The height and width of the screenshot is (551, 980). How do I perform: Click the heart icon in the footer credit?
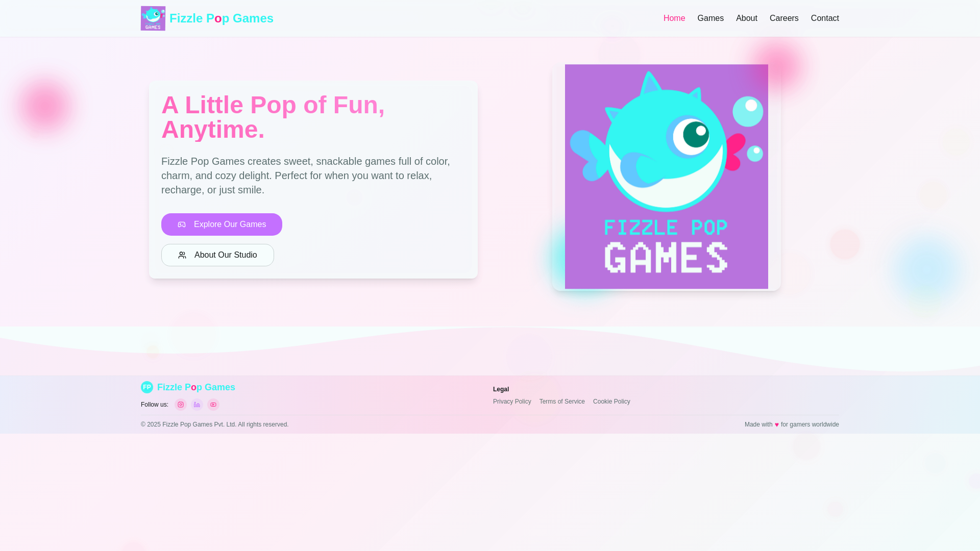coord(777,424)
